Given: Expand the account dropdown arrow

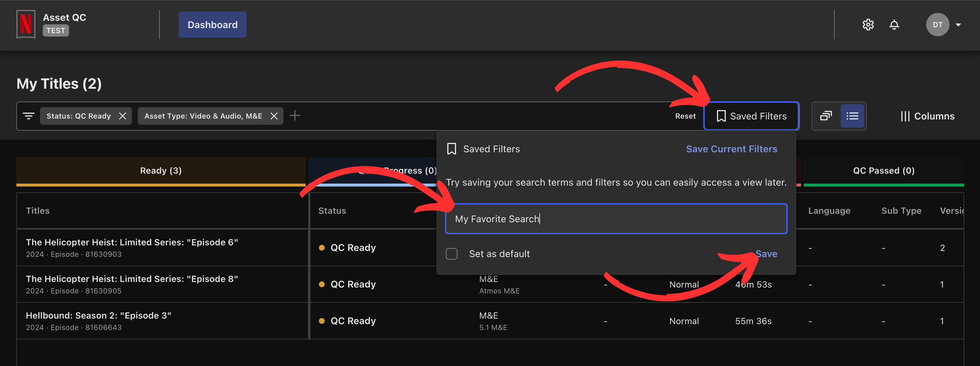Looking at the screenshot, I should pyautogui.click(x=958, y=25).
